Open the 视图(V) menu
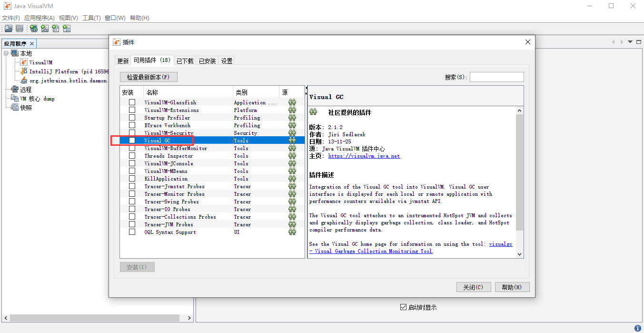Viewport: 644px width, 333px height. [x=69, y=18]
